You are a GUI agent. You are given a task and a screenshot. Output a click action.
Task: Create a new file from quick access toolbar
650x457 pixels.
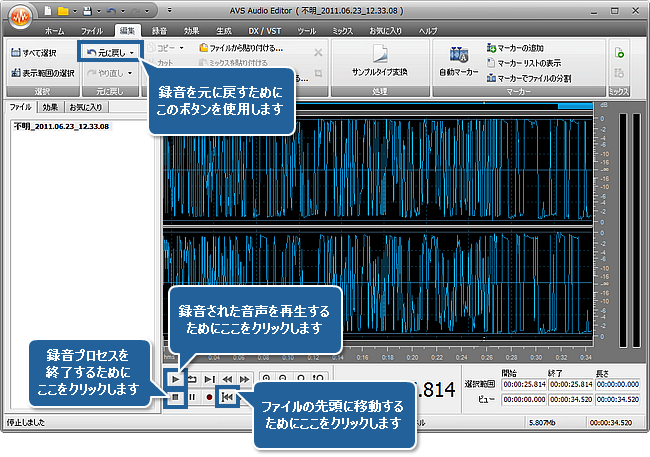point(48,11)
